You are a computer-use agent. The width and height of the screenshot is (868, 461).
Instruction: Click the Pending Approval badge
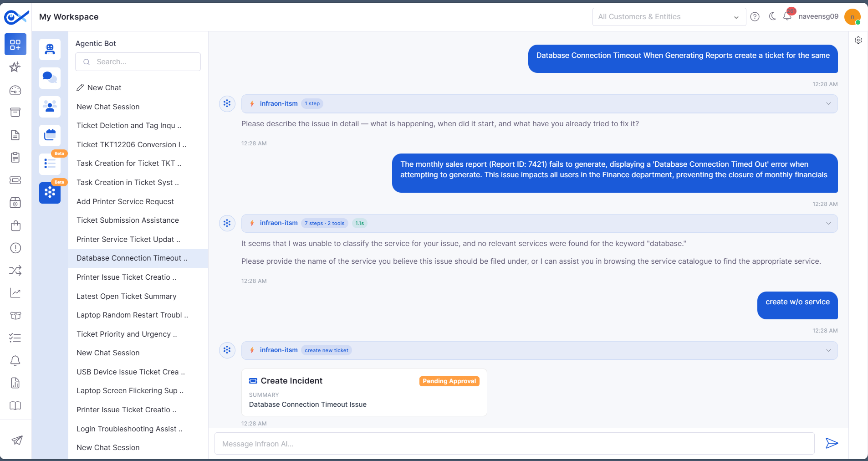[x=449, y=381]
